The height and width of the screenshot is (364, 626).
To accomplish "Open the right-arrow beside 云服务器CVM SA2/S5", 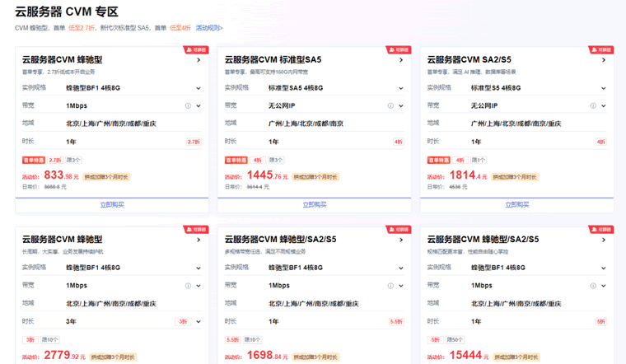I will [x=604, y=60].
